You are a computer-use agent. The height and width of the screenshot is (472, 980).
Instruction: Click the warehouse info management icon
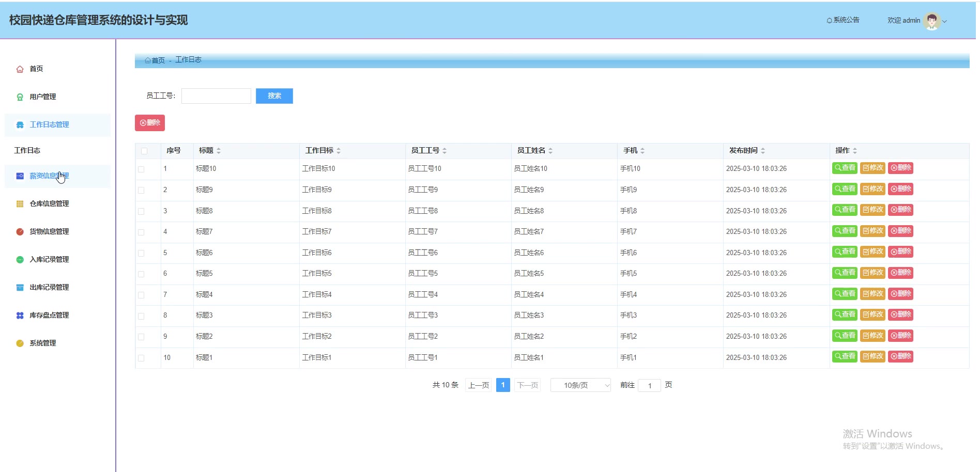[20, 204]
